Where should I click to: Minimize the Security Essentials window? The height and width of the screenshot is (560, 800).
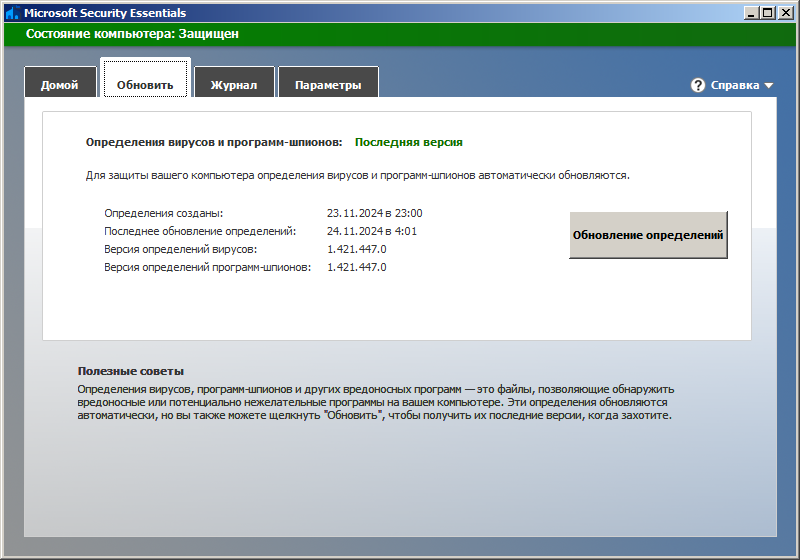click(750, 13)
